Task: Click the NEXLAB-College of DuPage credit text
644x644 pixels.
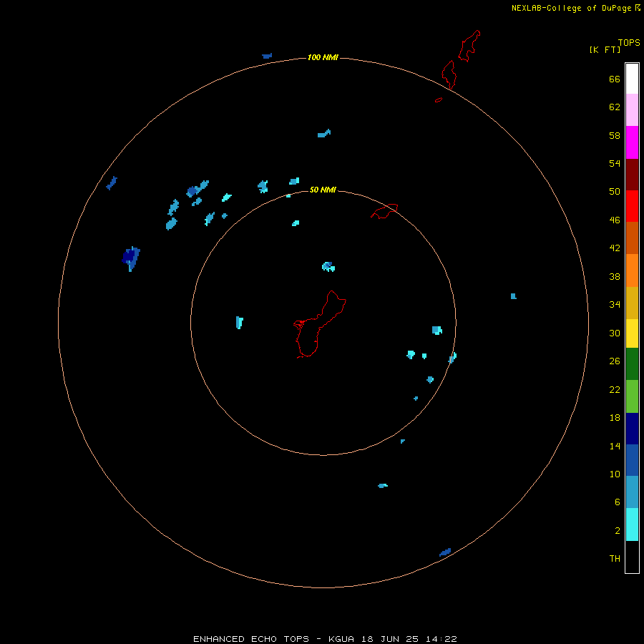Action: [571, 8]
